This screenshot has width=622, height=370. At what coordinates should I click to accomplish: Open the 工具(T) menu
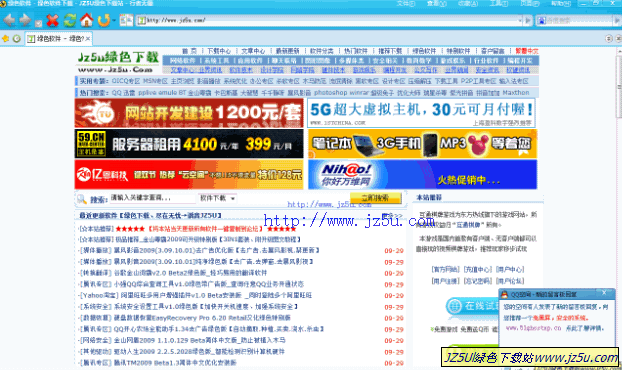coord(499,3)
